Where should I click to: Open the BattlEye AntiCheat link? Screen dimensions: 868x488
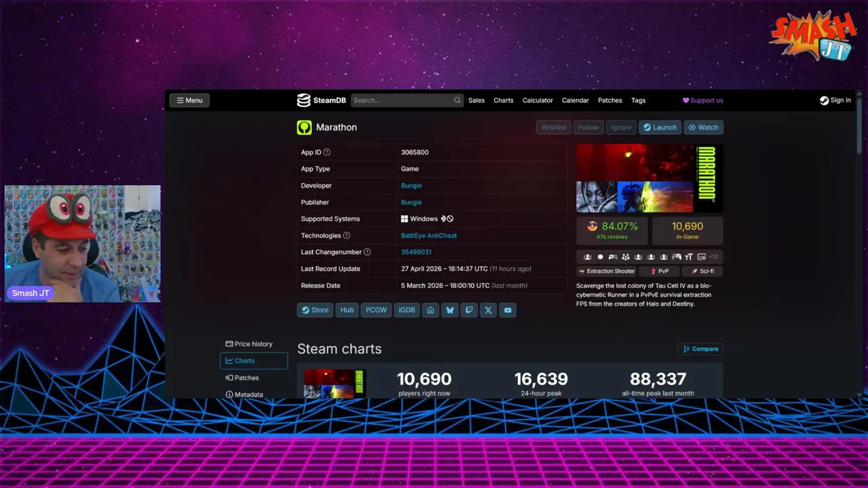tap(429, 236)
